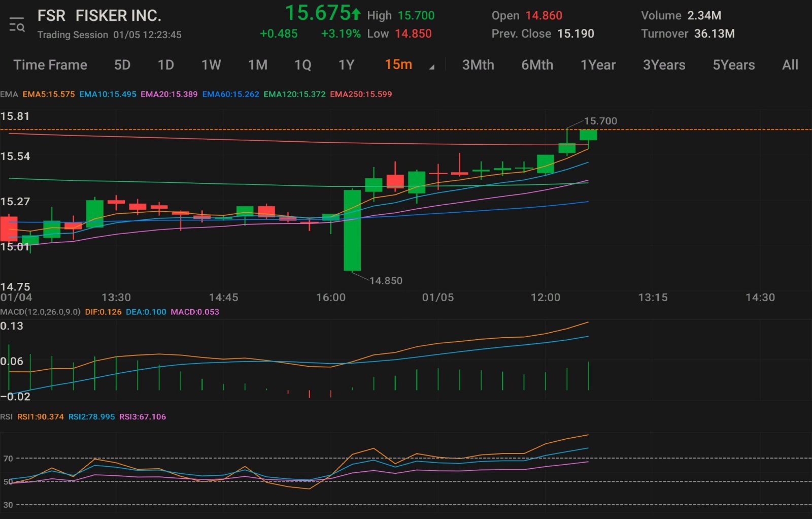Image resolution: width=812 pixels, height=519 pixels.
Task: Click the EMA10:15.495 indicator label
Action: coord(108,94)
